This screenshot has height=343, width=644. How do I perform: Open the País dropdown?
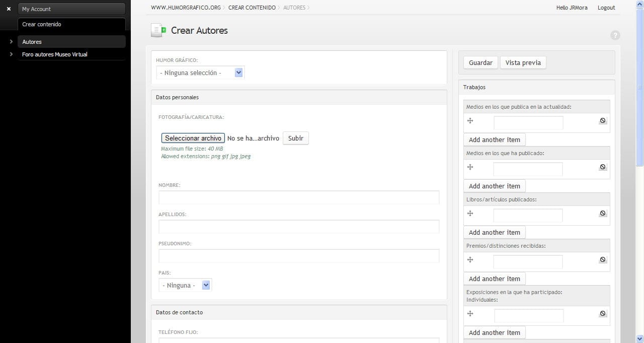[x=185, y=285]
